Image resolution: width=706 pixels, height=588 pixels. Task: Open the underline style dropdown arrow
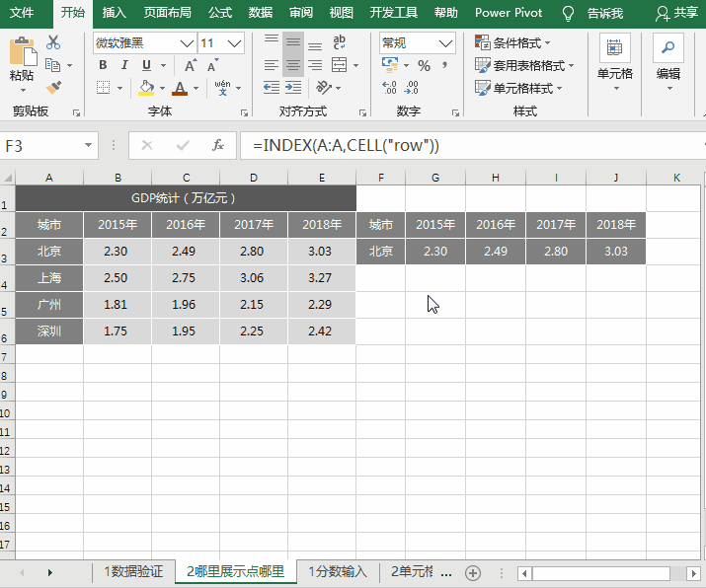point(163,66)
